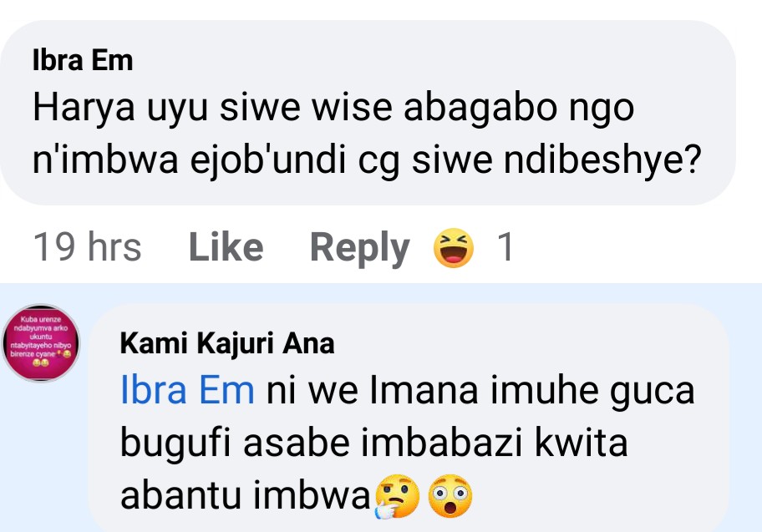Click the blue Ibra Em mention in the reply
This screenshot has width=762, height=532.
tap(188, 391)
